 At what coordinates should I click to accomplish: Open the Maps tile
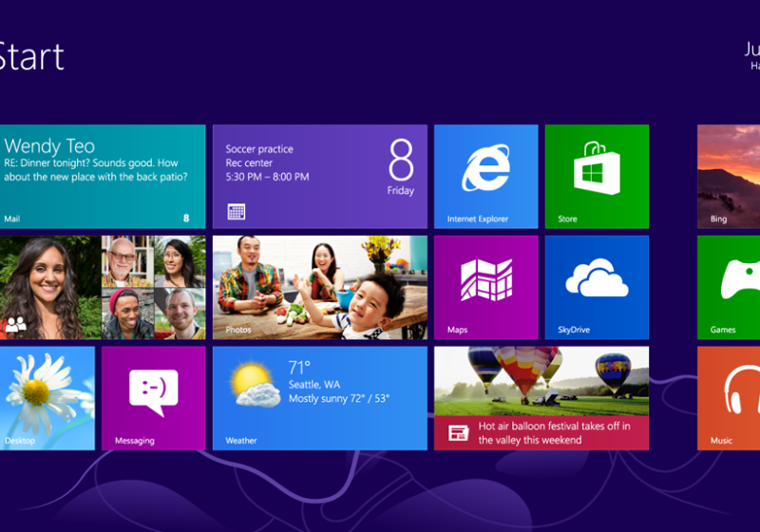pyautogui.click(x=485, y=287)
